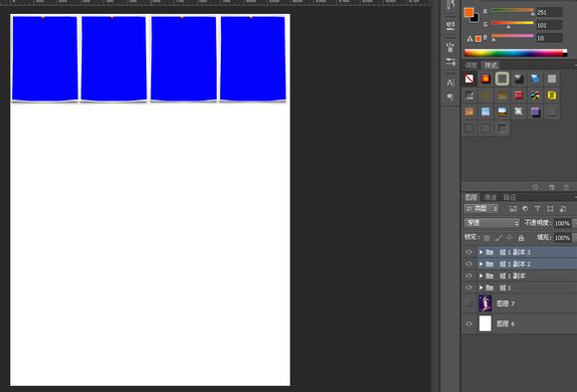Switch to the 路径 (Paths) tab
The image size is (577, 392).
(509, 197)
